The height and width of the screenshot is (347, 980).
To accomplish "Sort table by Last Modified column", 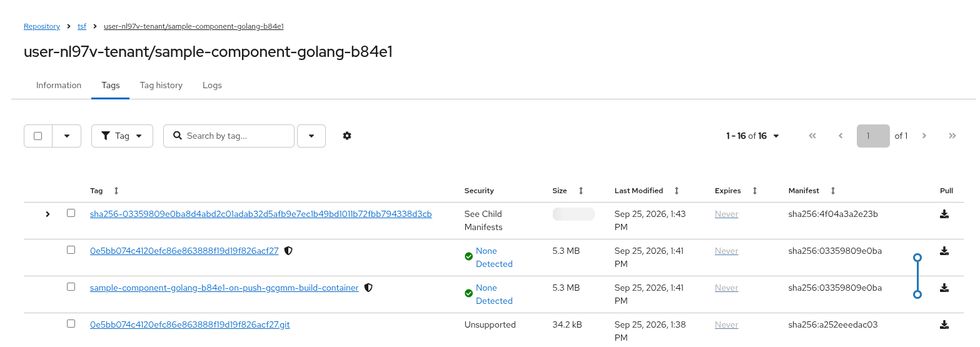I will click(677, 191).
